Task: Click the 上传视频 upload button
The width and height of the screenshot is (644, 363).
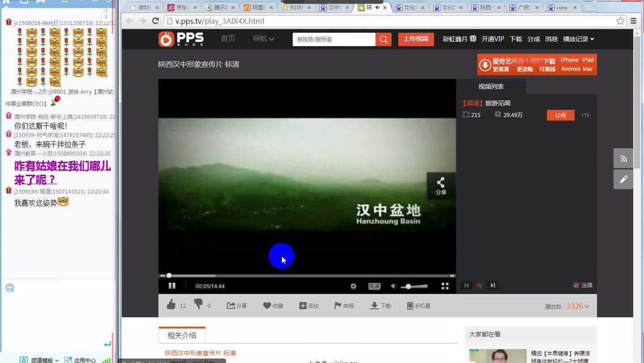Action: (416, 38)
